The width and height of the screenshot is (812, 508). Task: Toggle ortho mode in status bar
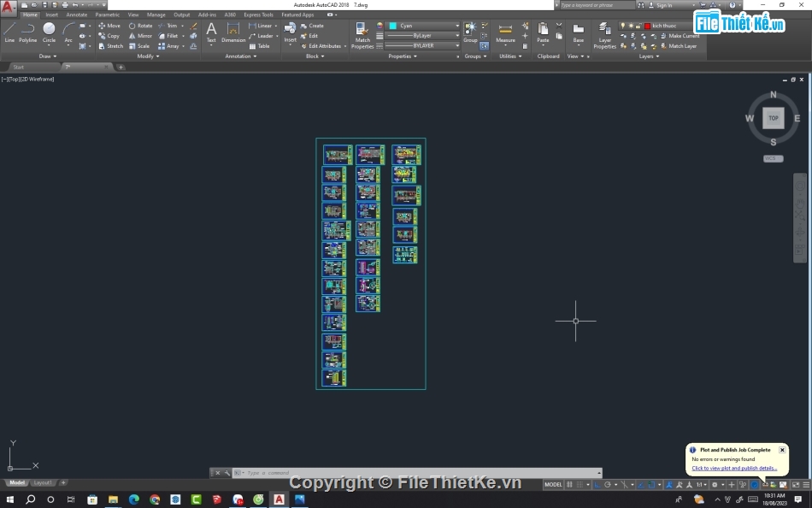(597, 485)
